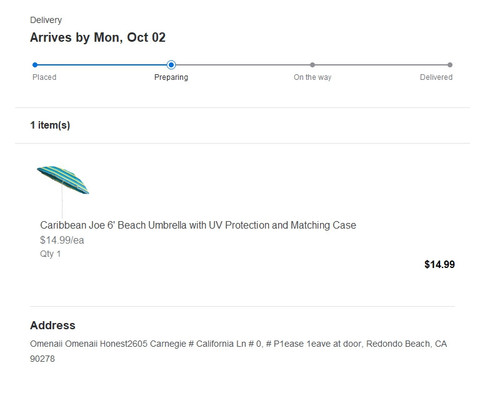Click the 90278 zip code text
This screenshot has height=406, width=500.
42,359
